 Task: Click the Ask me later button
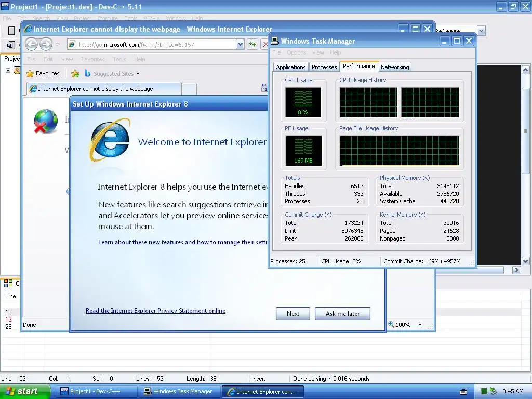[342, 313]
